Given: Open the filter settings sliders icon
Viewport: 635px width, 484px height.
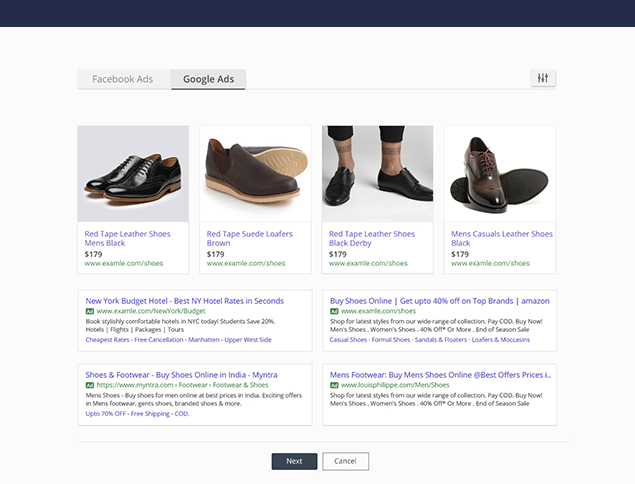Looking at the screenshot, I should tap(543, 78).
